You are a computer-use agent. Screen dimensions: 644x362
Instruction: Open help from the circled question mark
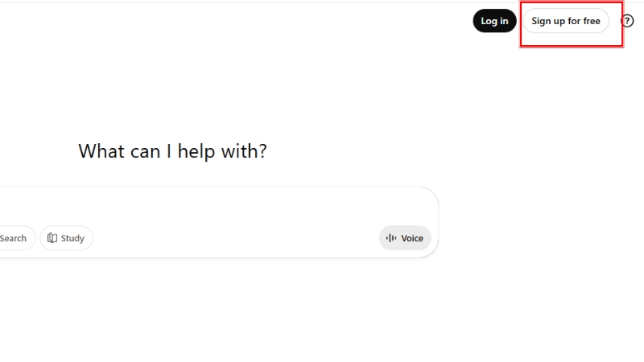[x=628, y=21]
